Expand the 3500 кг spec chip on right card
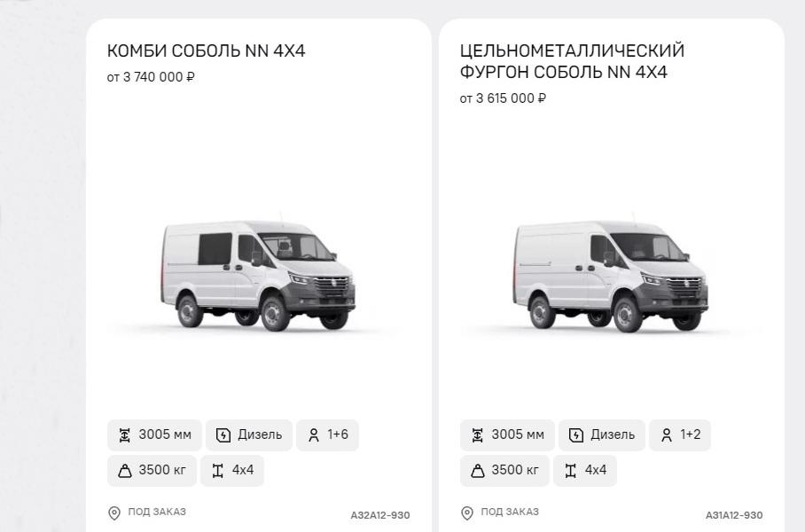This screenshot has height=532, width=805. (x=504, y=470)
